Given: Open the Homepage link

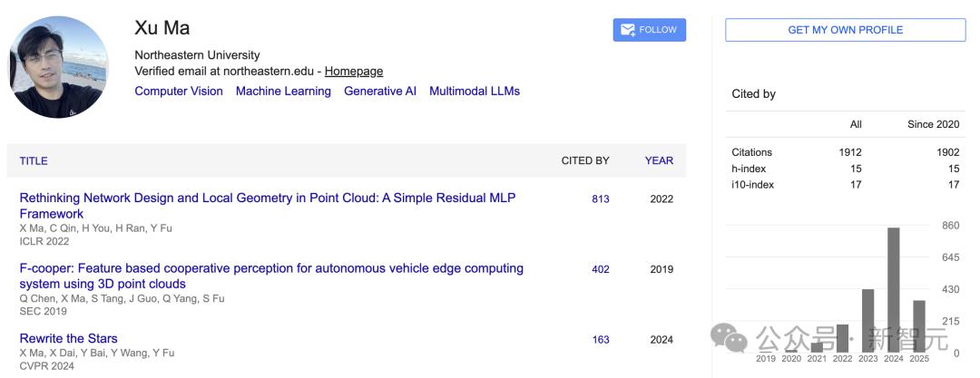Looking at the screenshot, I should (354, 71).
